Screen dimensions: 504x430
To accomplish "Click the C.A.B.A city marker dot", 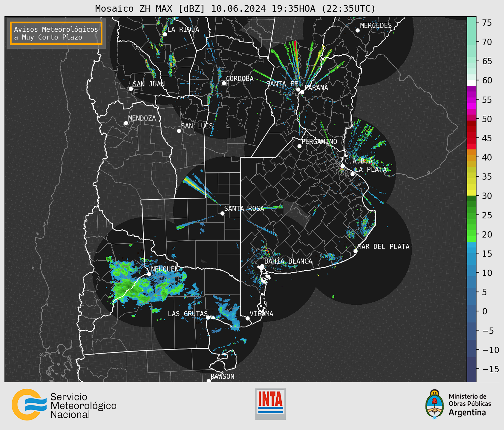I will pyautogui.click(x=343, y=166).
